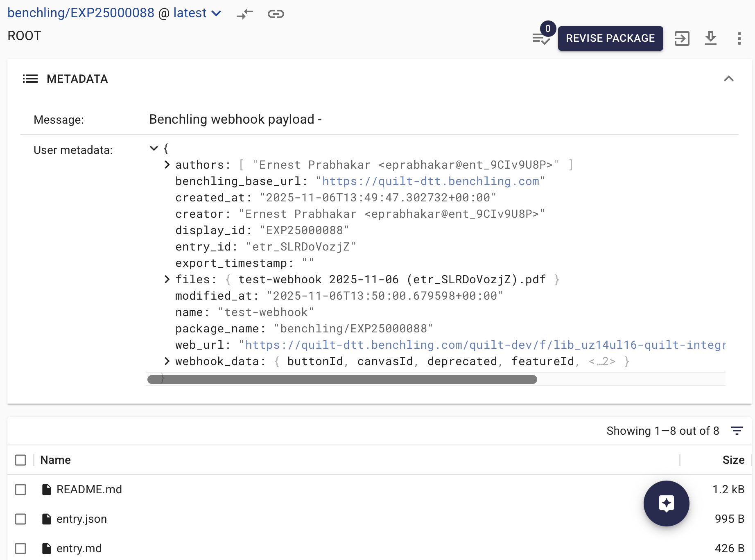The width and height of the screenshot is (755, 560).
Task: Toggle the select-all checkbox in Name header
Action: click(20, 460)
